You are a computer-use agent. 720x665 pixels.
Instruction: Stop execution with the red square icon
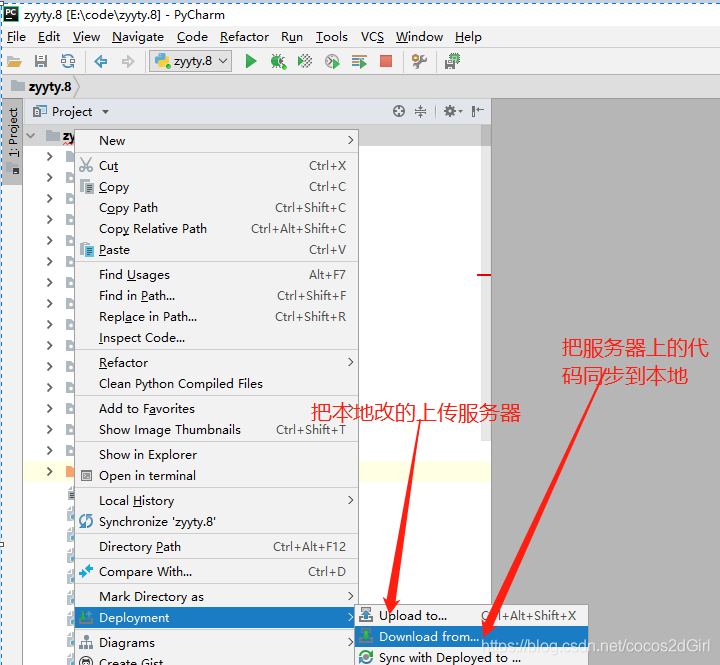click(x=386, y=61)
